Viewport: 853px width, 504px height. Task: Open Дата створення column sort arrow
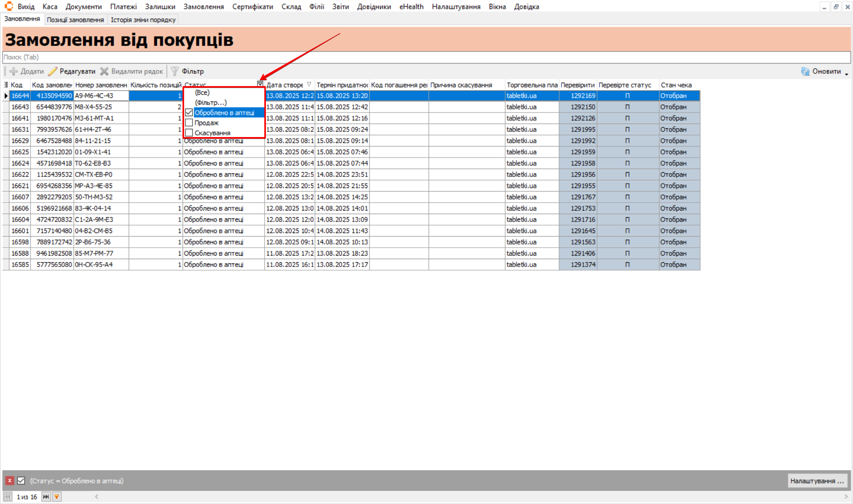[x=309, y=85]
